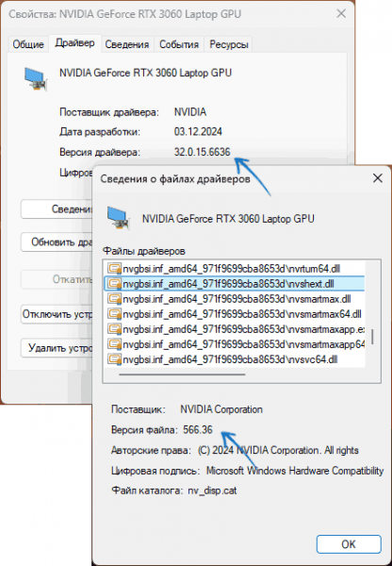Screen dimensions: 392x566
Task: Click the Удалить устройство button
Action: [x=57, y=348]
